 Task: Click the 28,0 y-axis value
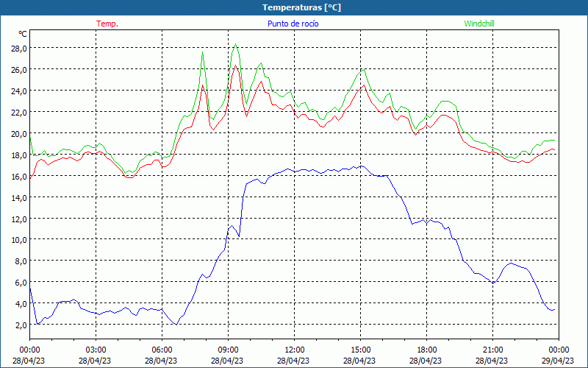point(19,48)
